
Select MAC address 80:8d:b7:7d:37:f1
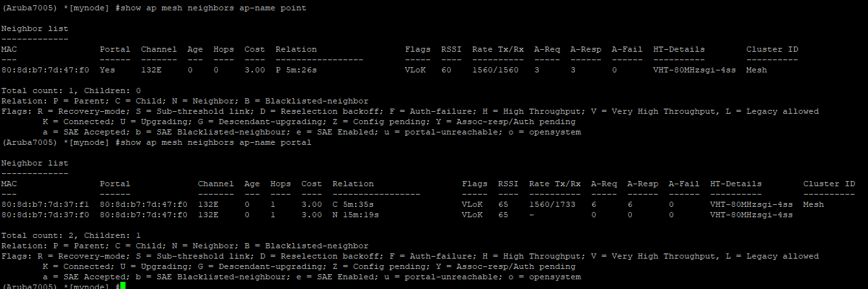click(45, 204)
